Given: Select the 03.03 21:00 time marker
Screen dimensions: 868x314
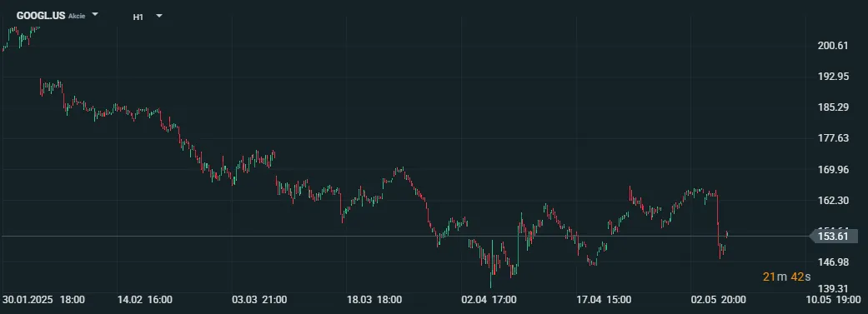Looking at the screenshot, I should pyautogui.click(x=259, y=300).
